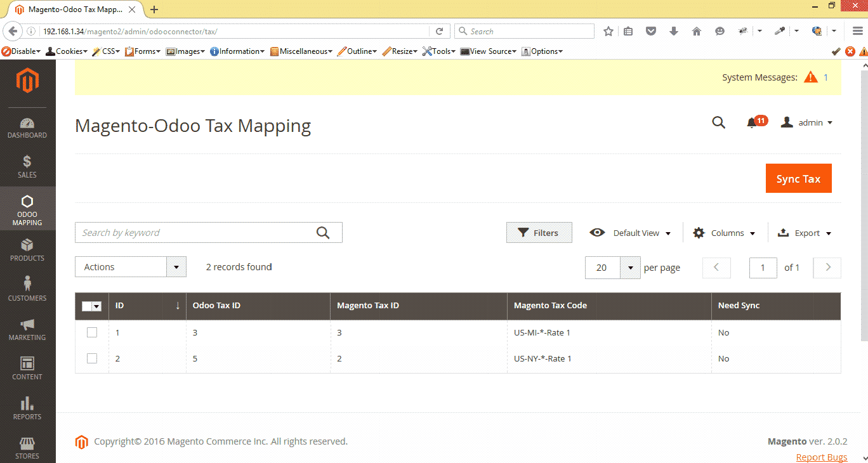The width and height of the screenshot is (868, 463).
Task: Open the Content sidebar menu
Action: coord(27,368)
